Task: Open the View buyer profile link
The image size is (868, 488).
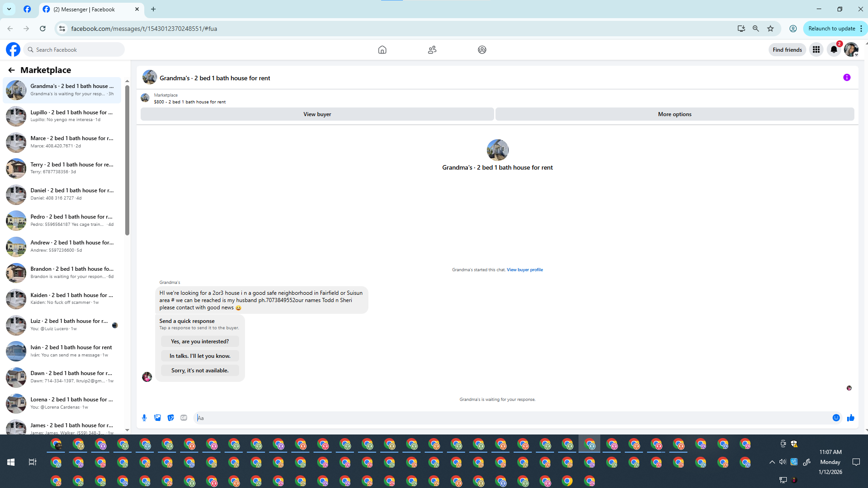Action: point(525,270)
